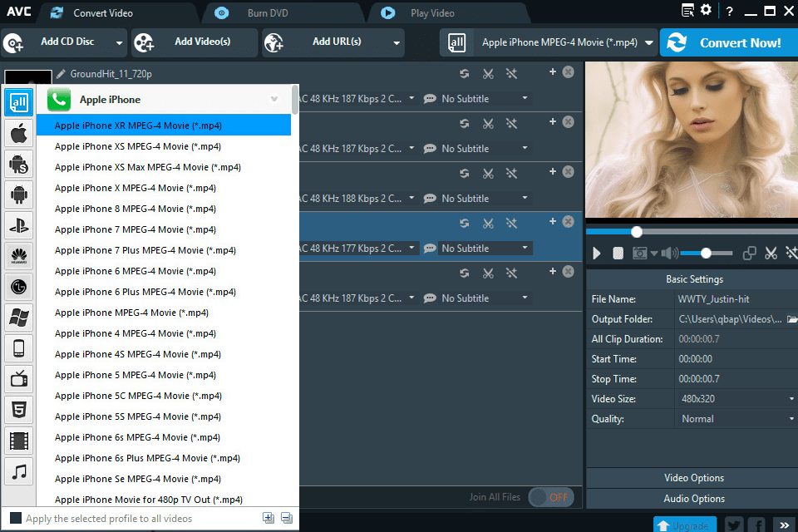The width and height of the screenshot is (798, 532).
Task: Expand the Audio Options section
Action: pos(693,499)
